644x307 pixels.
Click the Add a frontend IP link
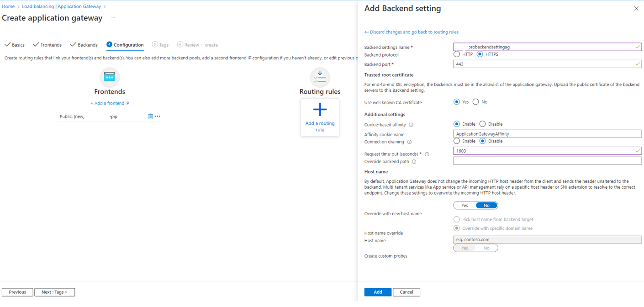(110, 103)
